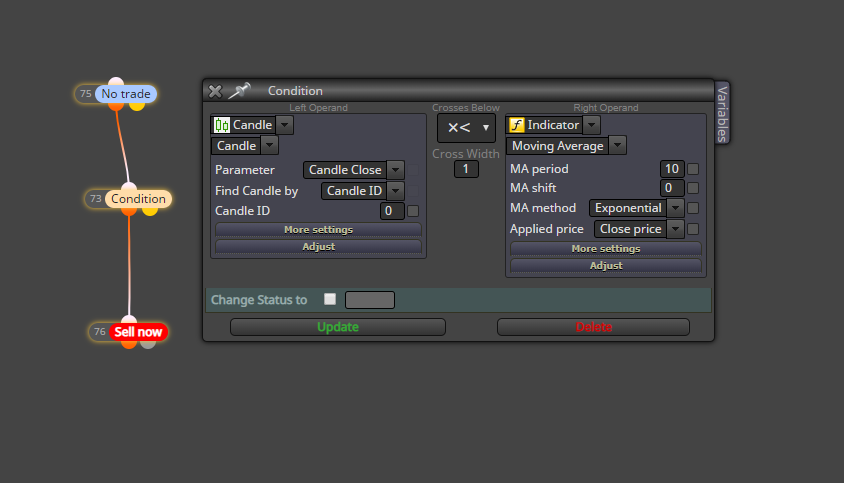
Task: Click More settings under Left Operand
Action: [318, 230]
